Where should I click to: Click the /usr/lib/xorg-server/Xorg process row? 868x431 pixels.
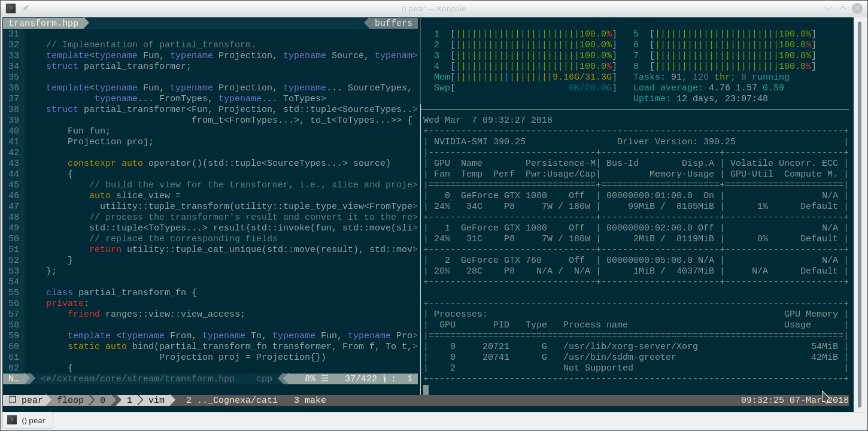(x=636, y=346)
